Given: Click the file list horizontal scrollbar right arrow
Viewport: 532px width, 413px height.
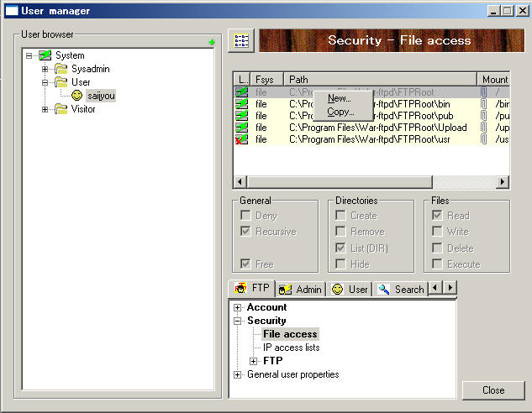Looking at the screenshot, I should pos(503,181).
